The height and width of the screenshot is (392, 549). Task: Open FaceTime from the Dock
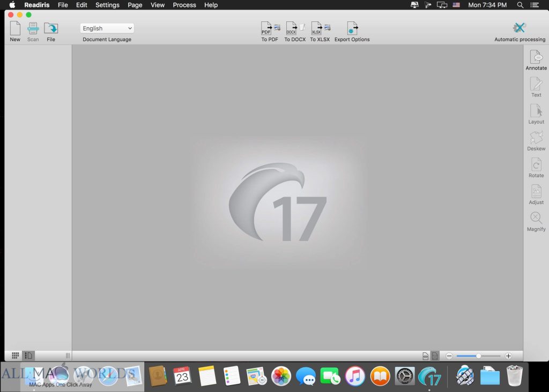[330, 376]
